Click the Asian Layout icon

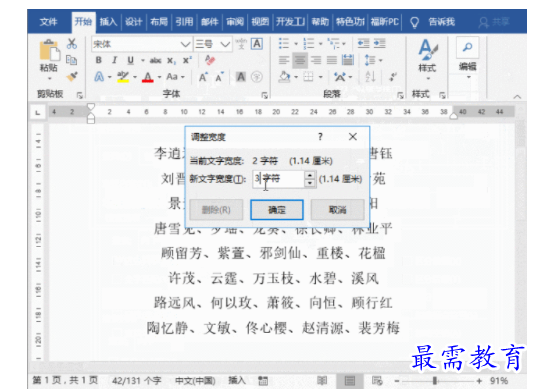click(x=340, y=77)
